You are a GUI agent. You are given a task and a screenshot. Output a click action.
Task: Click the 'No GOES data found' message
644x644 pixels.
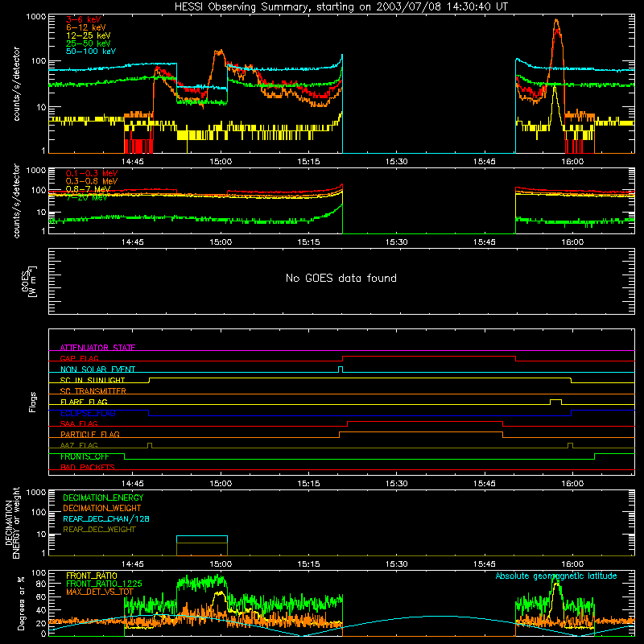pos(341,278)
